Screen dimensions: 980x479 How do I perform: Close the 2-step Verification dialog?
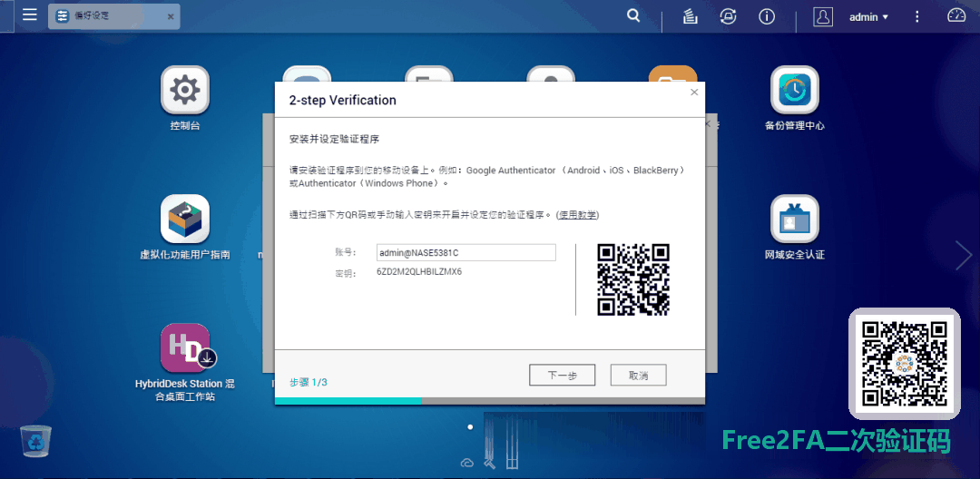click(694, 93)
